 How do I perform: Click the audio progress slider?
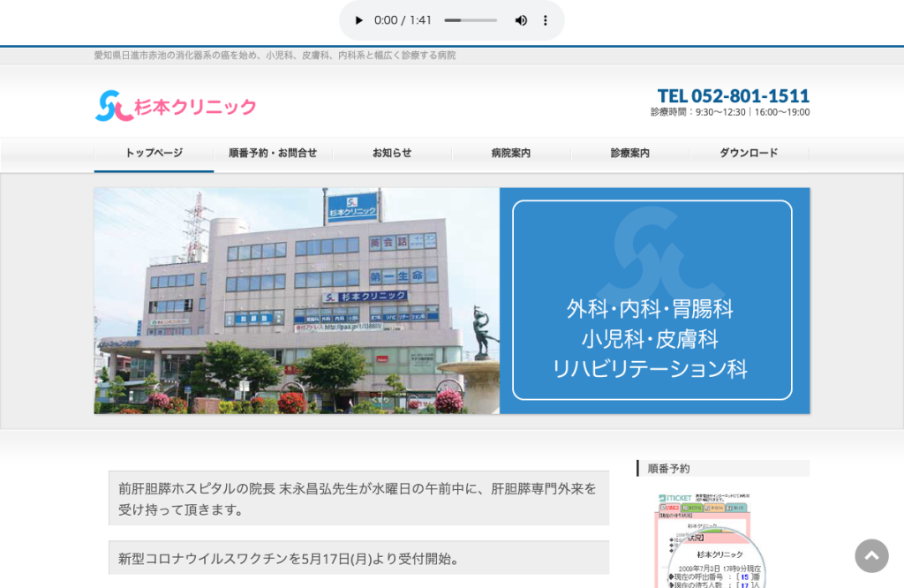click(x=471, y=21)
